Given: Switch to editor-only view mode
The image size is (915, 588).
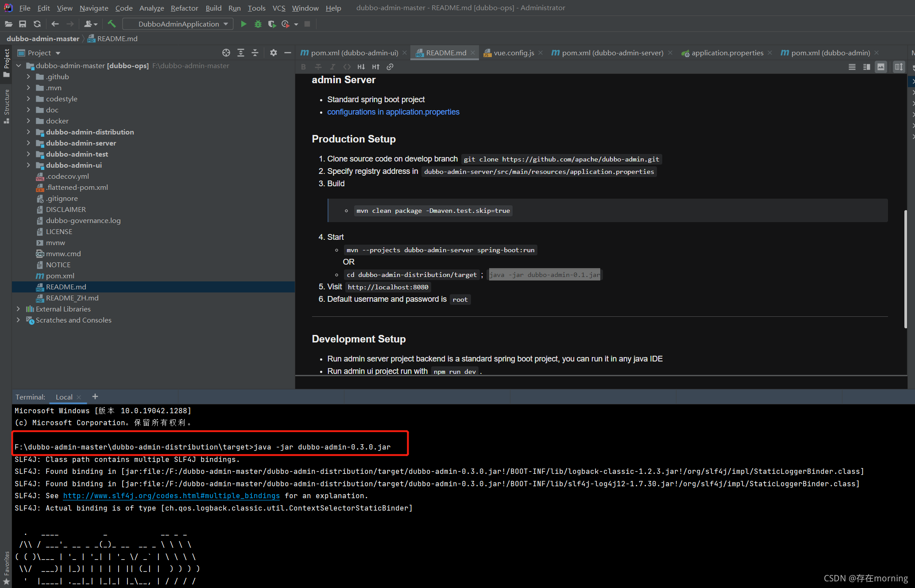Looking at the screenshot, I should pyautogui.click(x=852, y=67).
